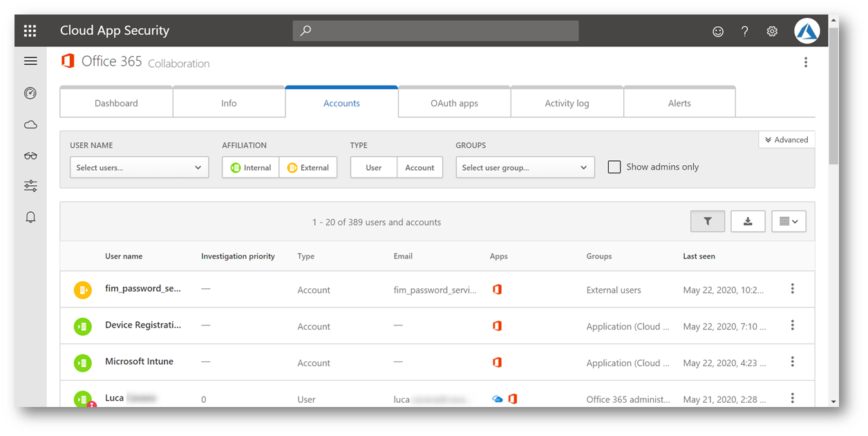This screenshot has height=436, width=868.
Task: Open the Alerts bell sidebar icon
Action: pos(30,218)
